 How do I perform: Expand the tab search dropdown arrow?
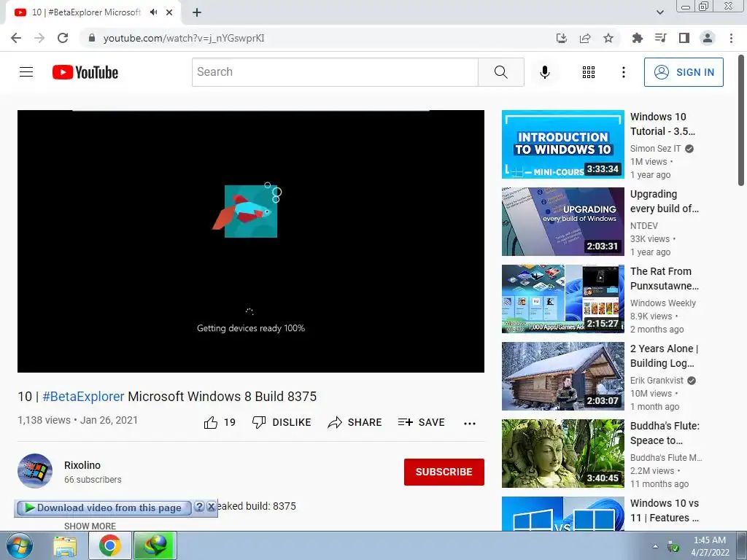pyautogui.click(x=659, y=12)
